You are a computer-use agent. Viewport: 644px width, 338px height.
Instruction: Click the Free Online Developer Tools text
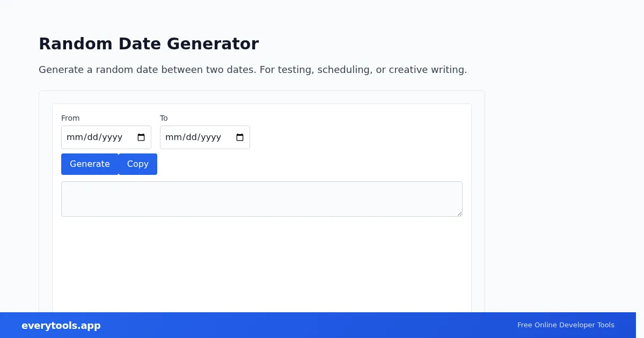[566, 325]
